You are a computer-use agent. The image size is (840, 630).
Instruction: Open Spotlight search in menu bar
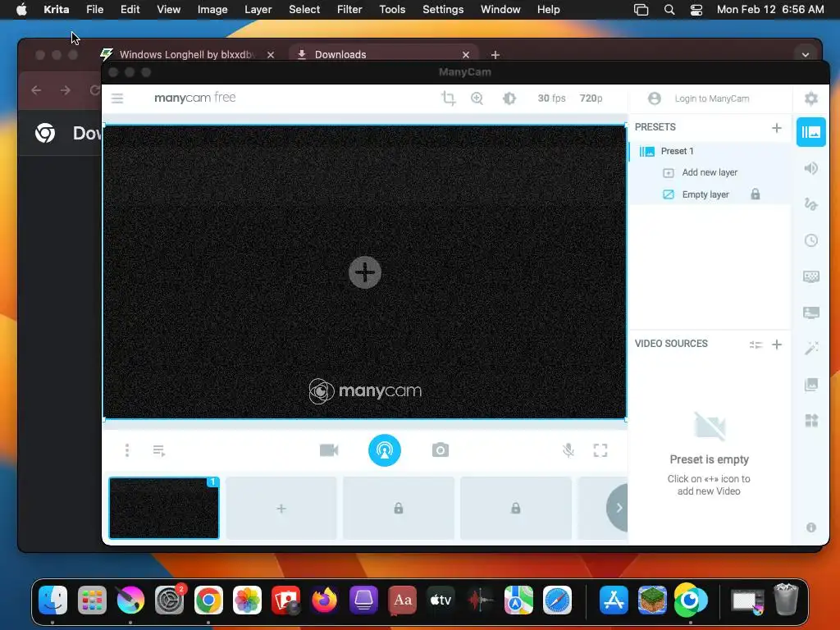pyautogui.click(x=669, y=10)
